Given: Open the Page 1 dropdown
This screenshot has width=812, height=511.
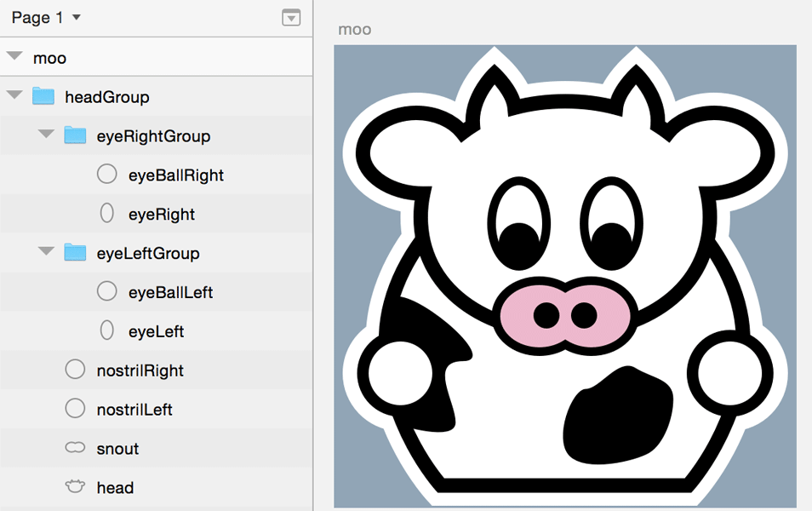Looking at the screenshot, I should (46, 18).
